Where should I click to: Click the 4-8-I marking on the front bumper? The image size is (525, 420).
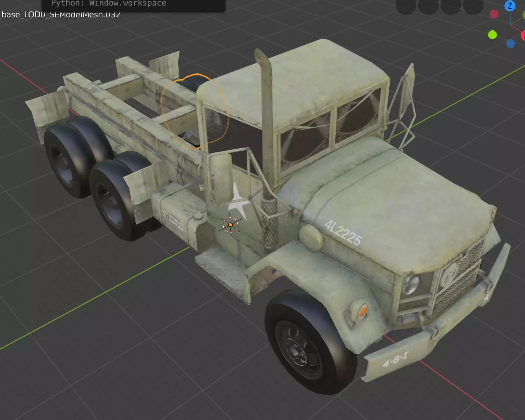[395, 359]
